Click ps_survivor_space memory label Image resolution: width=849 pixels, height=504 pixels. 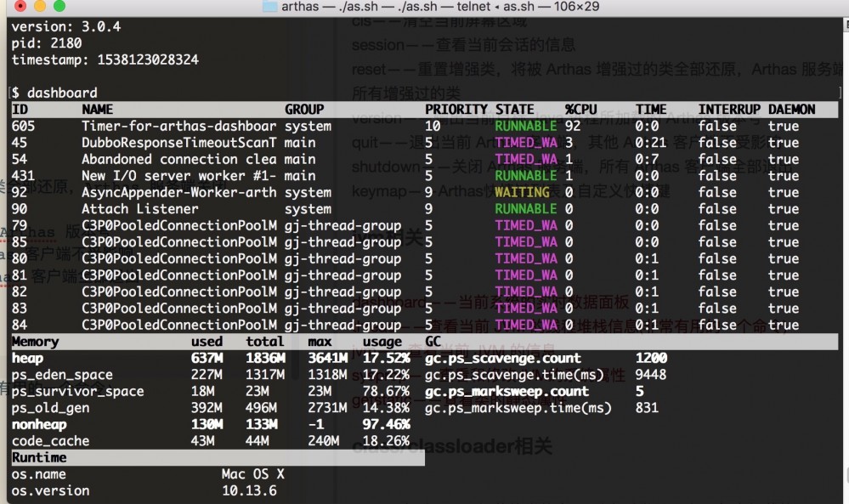click(78, 392)
